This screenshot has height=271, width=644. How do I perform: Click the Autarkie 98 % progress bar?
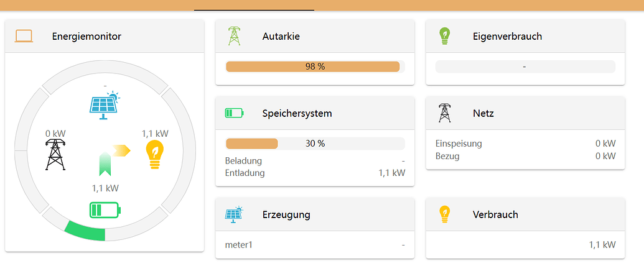coord(315,67)
